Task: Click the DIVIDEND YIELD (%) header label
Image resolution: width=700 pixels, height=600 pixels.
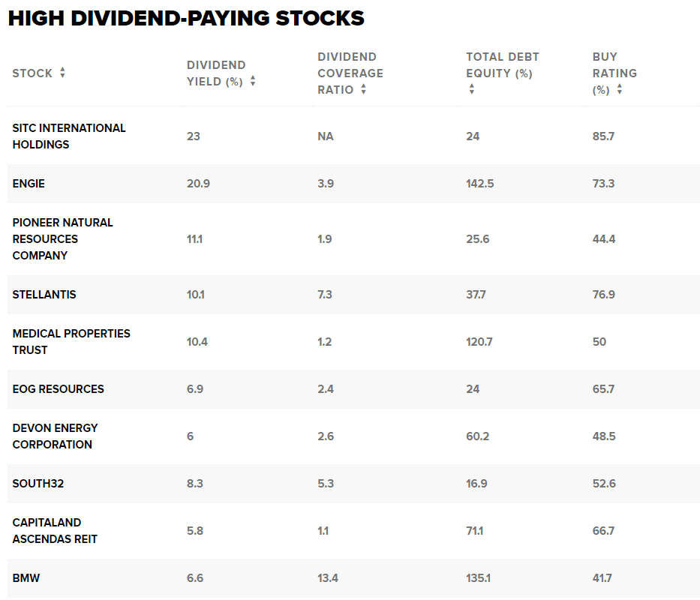Action: point(216,73)
